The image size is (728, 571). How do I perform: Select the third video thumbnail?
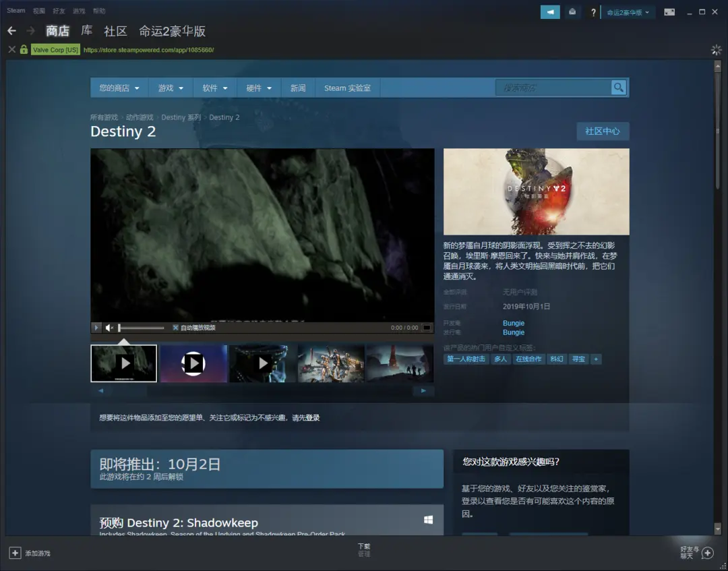pos(262,363)
